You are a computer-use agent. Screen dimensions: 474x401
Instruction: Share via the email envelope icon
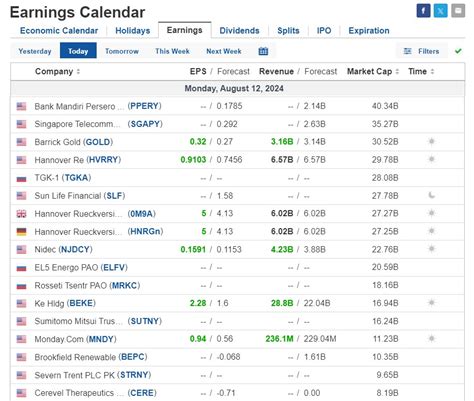(x=458, y=11)
